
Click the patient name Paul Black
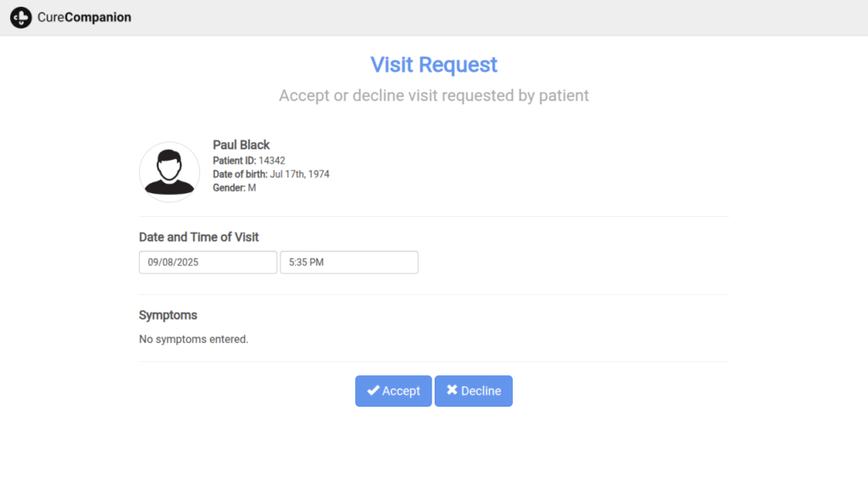point(242,145)
